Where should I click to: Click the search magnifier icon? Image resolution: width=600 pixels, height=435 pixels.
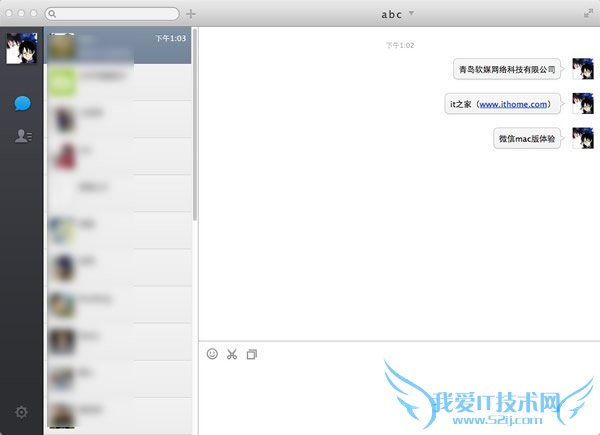coord(52,14)
